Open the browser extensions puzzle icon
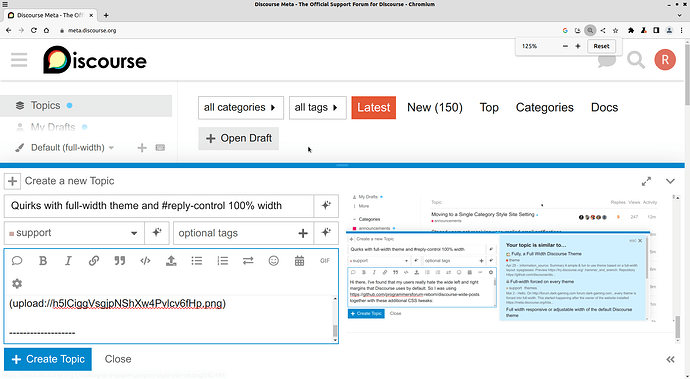 631,30
